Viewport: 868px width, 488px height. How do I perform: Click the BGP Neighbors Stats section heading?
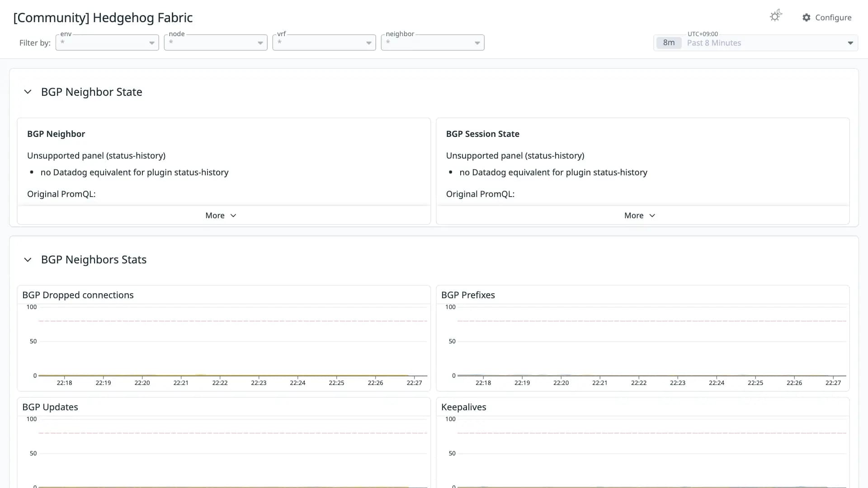94,260
